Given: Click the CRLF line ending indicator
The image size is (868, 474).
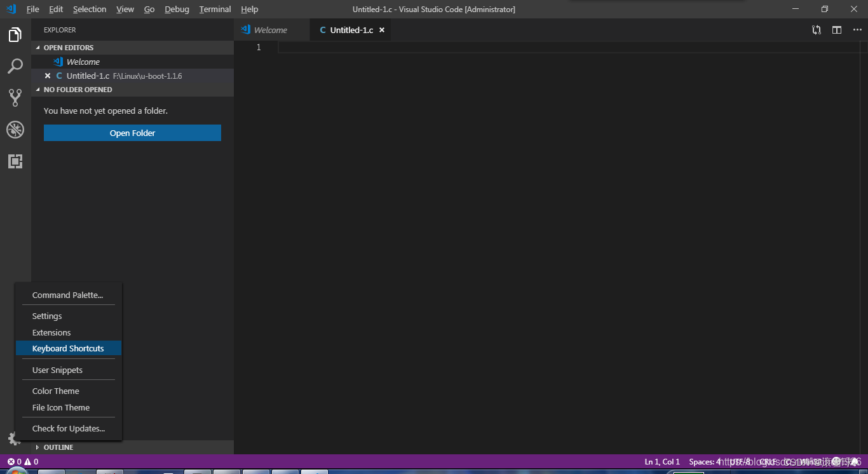Looking at the screenshot, I should tap(768, 462).
